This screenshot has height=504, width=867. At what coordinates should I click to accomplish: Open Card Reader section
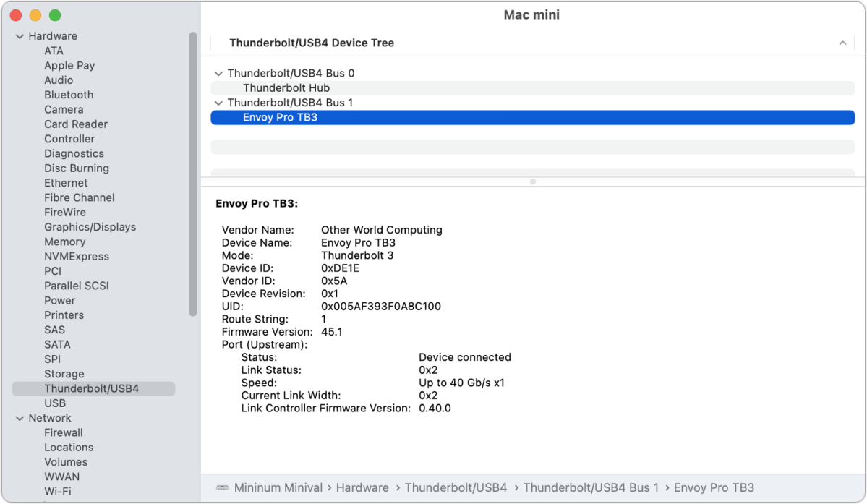coord(76,124)
